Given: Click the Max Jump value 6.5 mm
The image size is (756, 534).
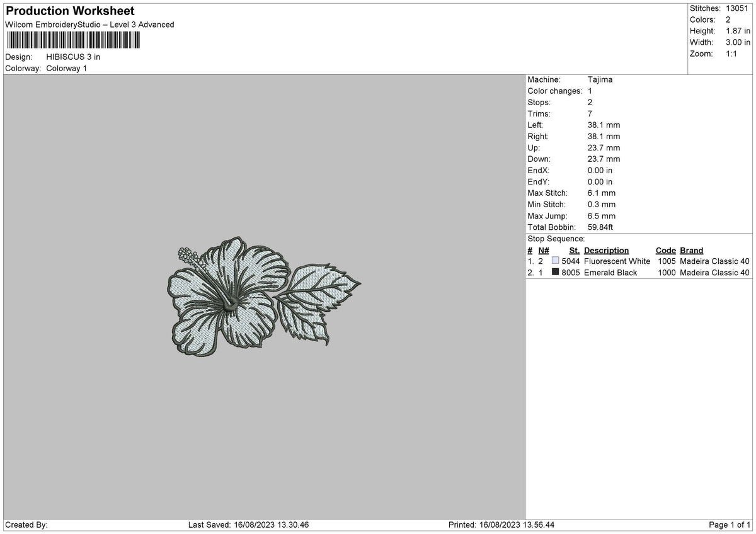Looking at the screenshot, I should [x=602, y=215].
